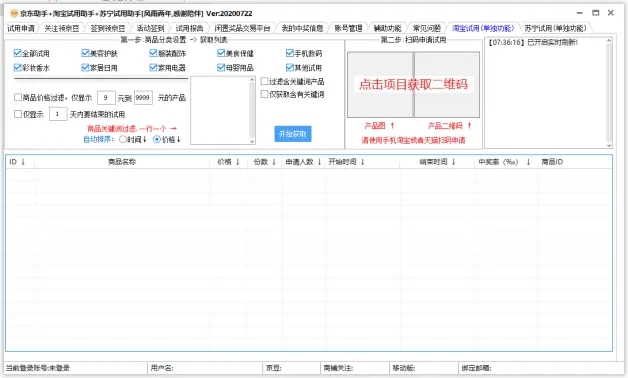Sort by the 份数 column header
The height and width of the screenshot is (378, 628).
click(265, 162)
